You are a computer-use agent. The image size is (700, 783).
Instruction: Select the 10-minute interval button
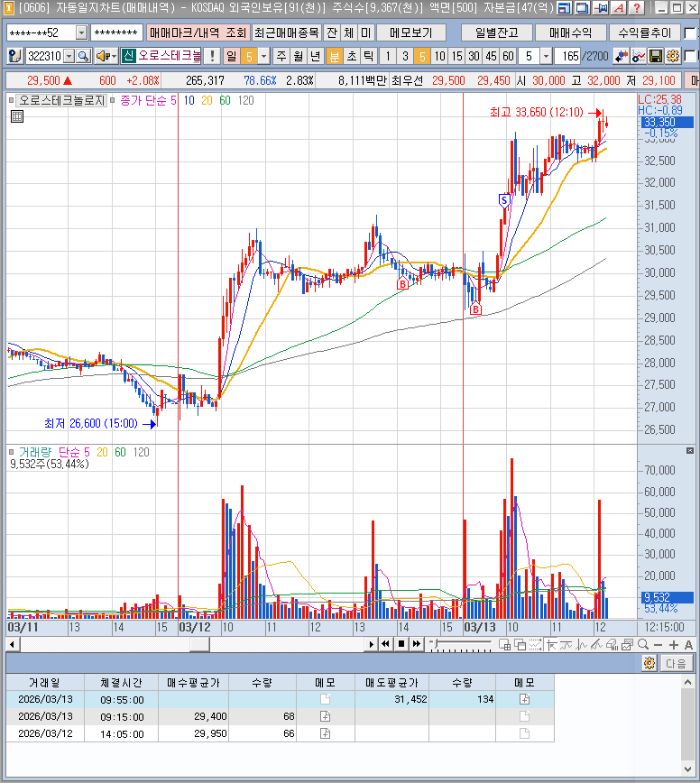[440, 56]
